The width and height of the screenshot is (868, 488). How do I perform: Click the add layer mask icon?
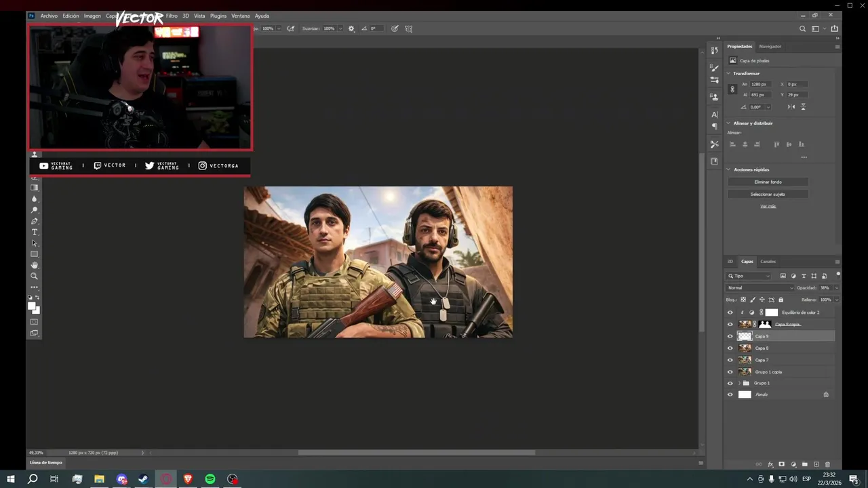click(x=782, y=464)
